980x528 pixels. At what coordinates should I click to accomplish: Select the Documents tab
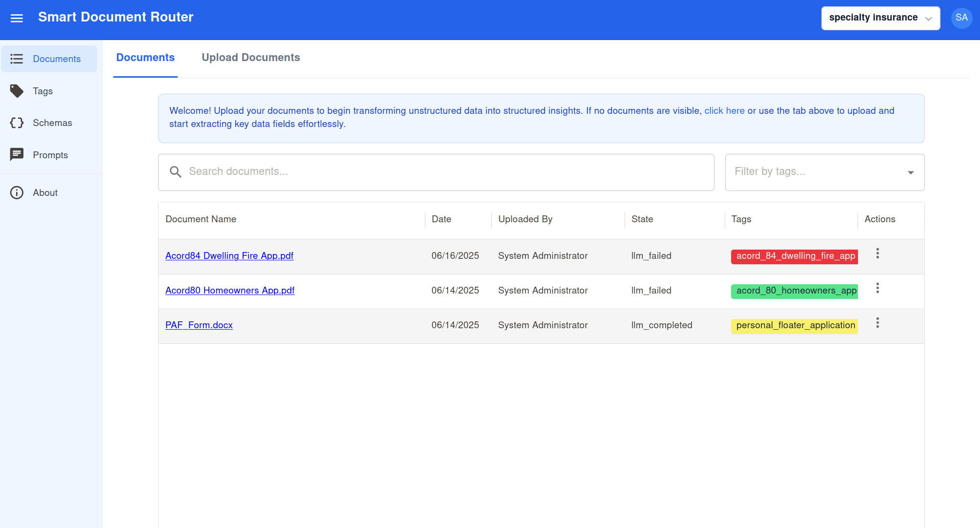(145, 58)
